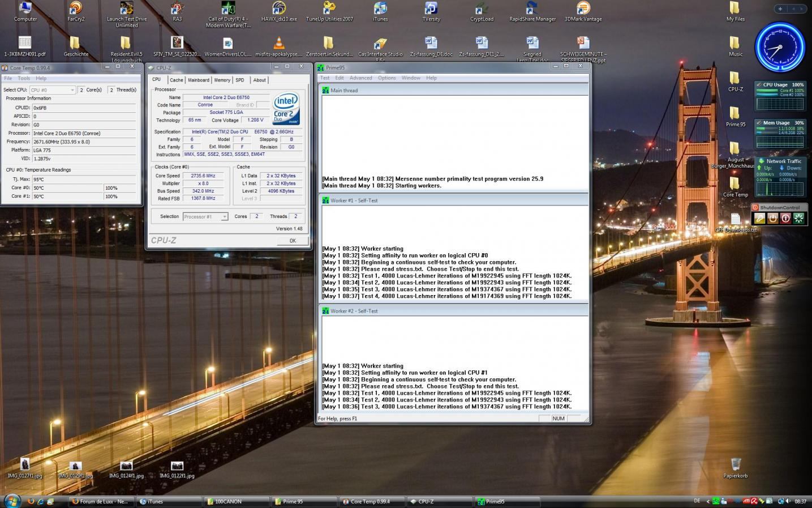Open the Tools menu in Core Temp
This screenshot has width=812, height=508.
pos(24,78)
